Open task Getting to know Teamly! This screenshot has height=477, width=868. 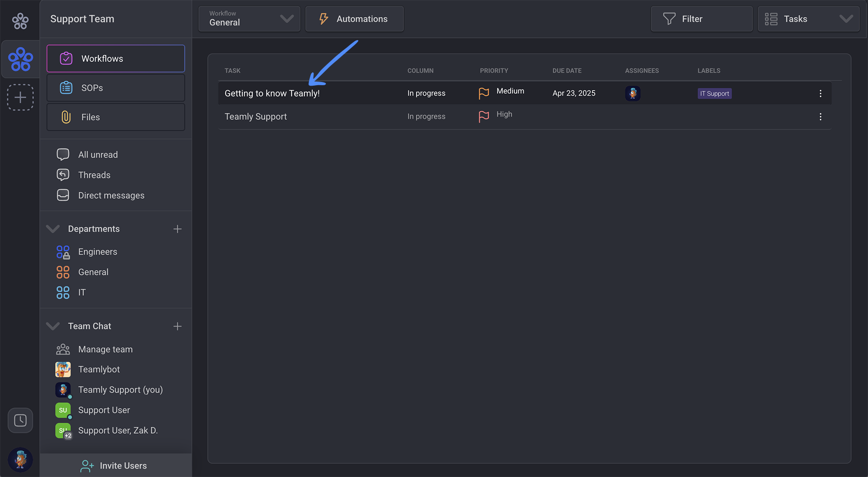point(272,93)
